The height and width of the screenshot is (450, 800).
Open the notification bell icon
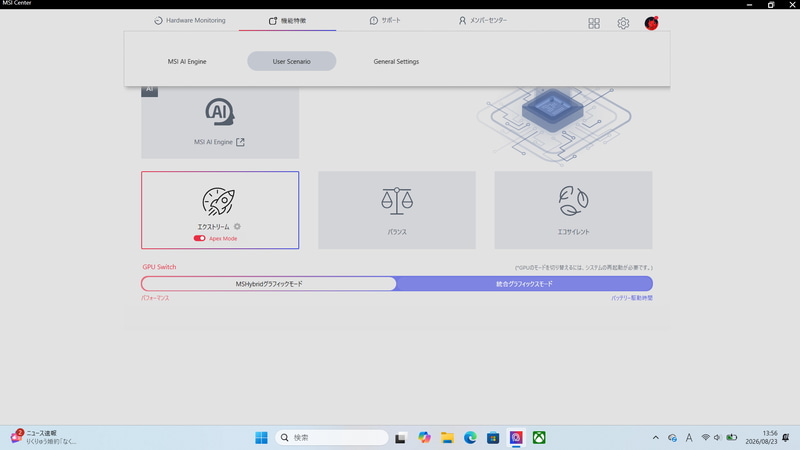(786, 438)
